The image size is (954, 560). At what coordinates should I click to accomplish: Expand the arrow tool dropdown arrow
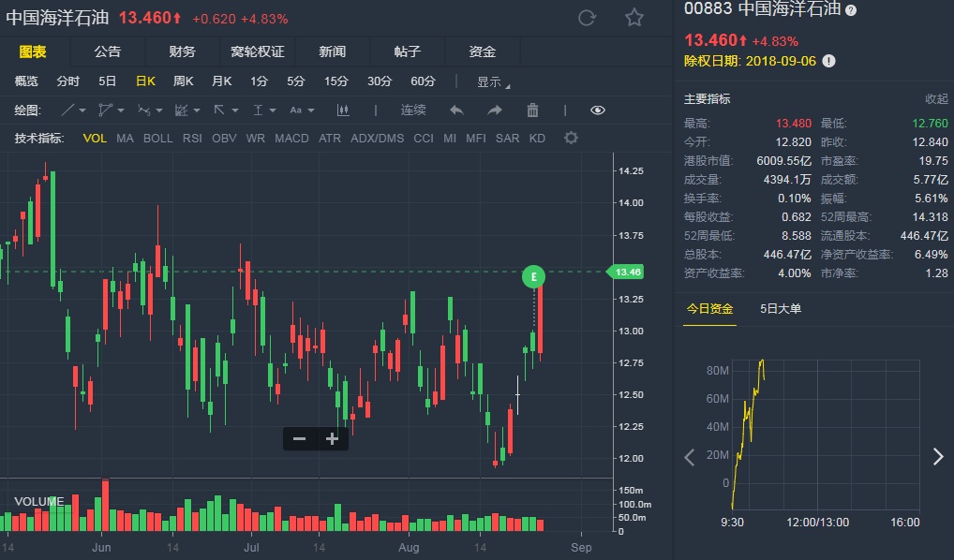coord(235,111)
